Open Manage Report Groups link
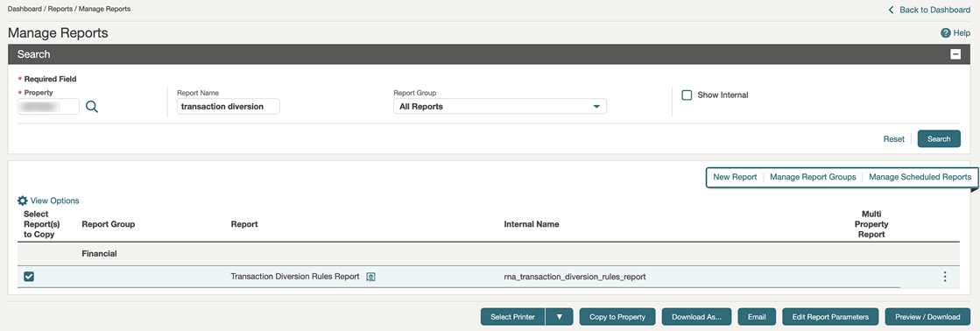This screenshot has width=980, height=331. tap(813, 177)
